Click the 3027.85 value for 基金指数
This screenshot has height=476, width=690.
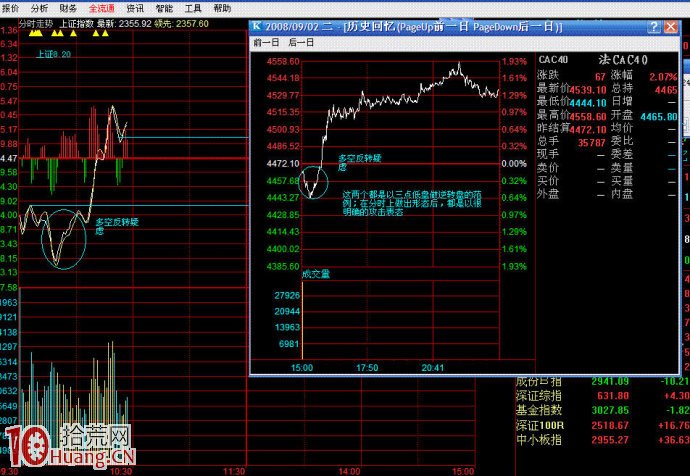[x=610, y=410]
